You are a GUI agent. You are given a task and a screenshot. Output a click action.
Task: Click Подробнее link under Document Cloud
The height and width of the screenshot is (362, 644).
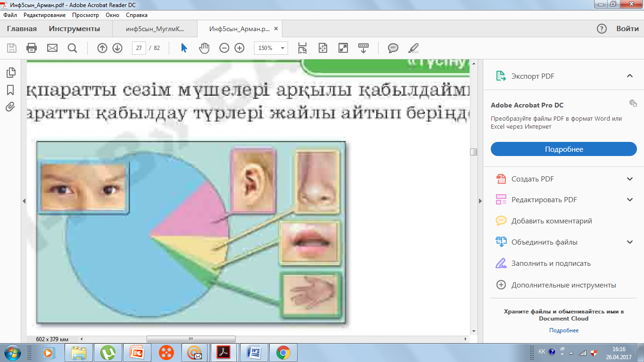pyautogui.click(x=564, y=330)
